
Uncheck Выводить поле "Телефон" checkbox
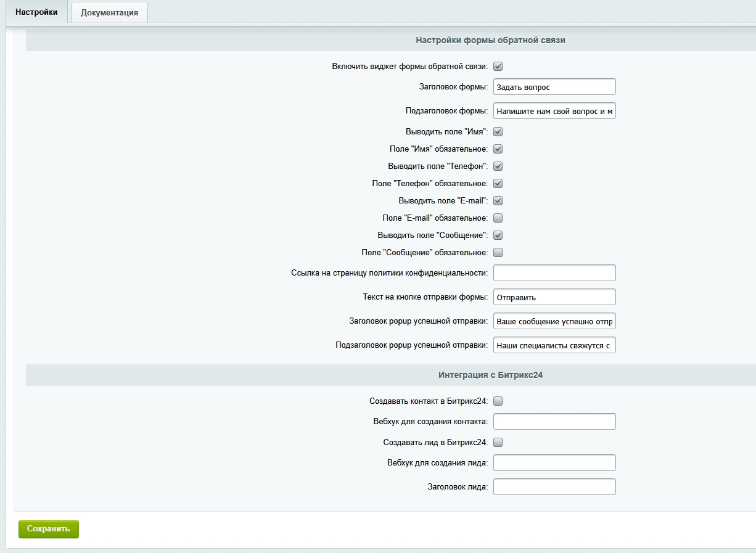(x=498, y=166)
